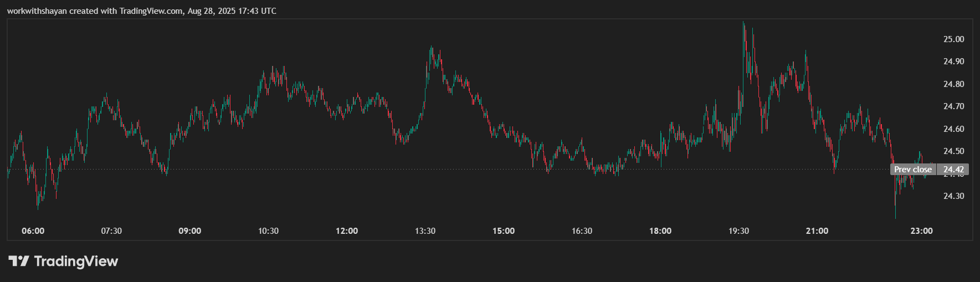Click the 24.70 price axis label

pyautogui.click(x=953, y=106)
